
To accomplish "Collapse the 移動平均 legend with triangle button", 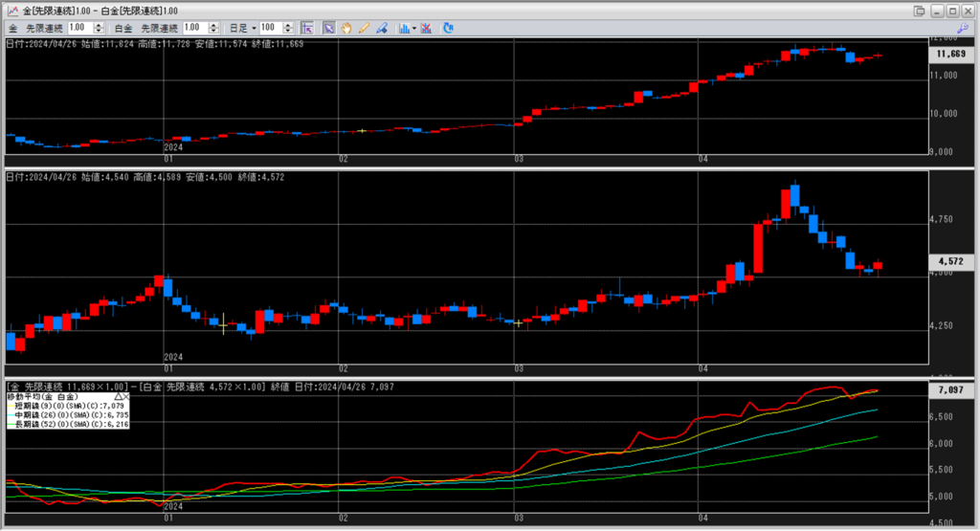I will [x=118, y=395].
